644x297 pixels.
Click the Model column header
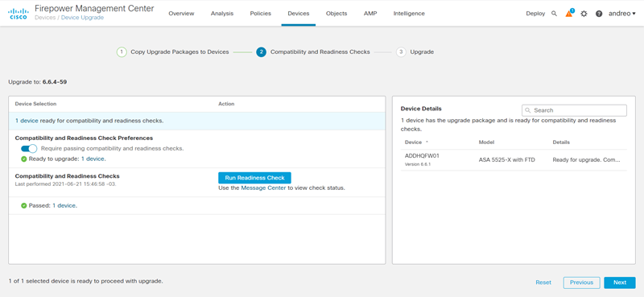486,142
